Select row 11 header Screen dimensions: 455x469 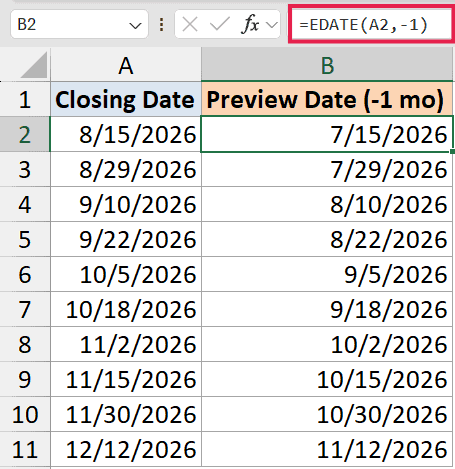point(25,449)
